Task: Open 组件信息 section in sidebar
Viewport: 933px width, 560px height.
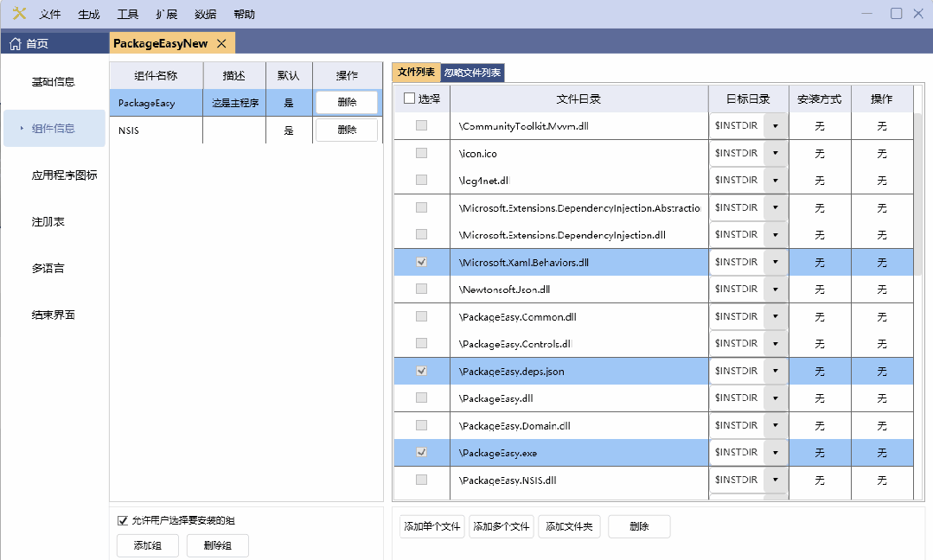Action: [54, 128]
